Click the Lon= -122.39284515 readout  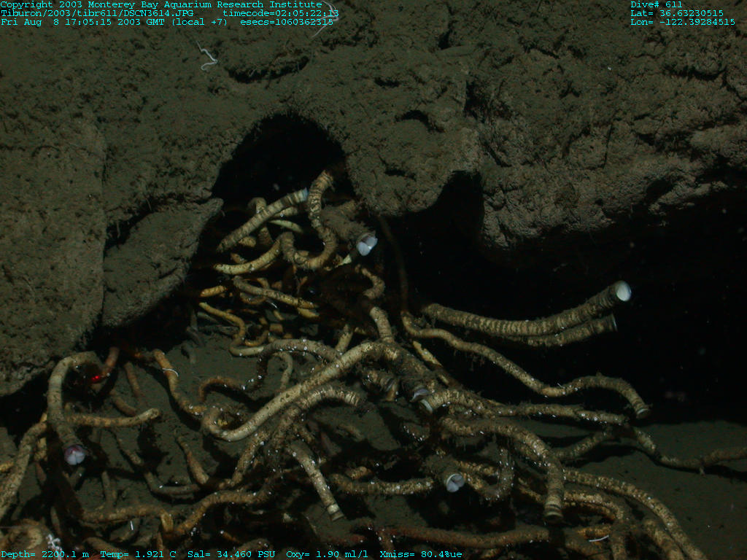coord(683,22)
